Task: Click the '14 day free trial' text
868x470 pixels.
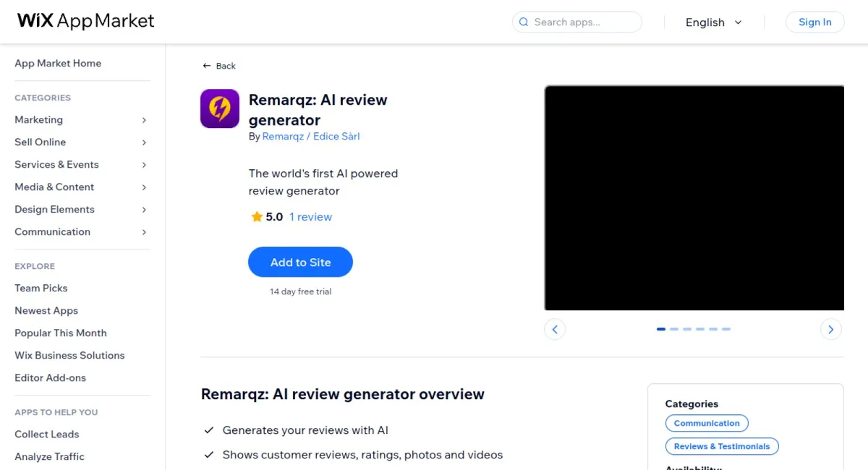Action: coord(301,291)
